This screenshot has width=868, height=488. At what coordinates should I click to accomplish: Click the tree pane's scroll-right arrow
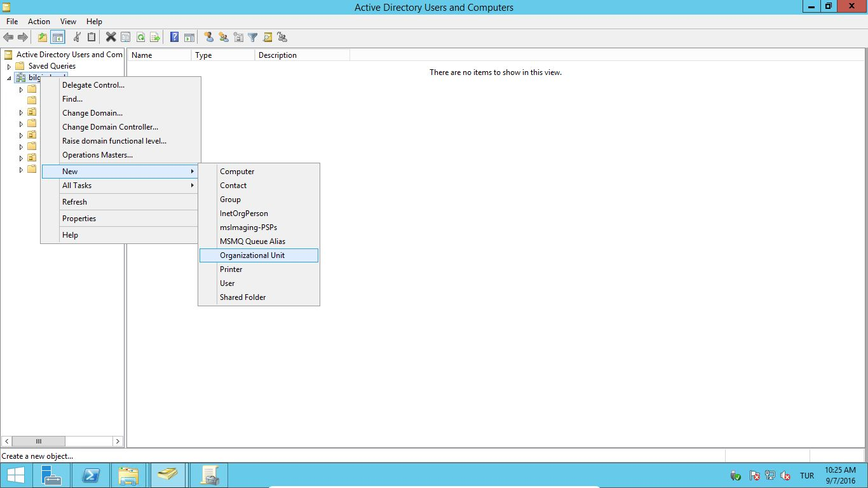click(x=118, y=441)
